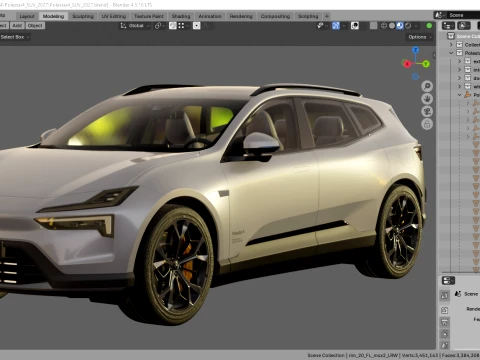This screenshot has height=360, width=480.
Task: Toggle snapping magnet icon
Action: (172, 26)
